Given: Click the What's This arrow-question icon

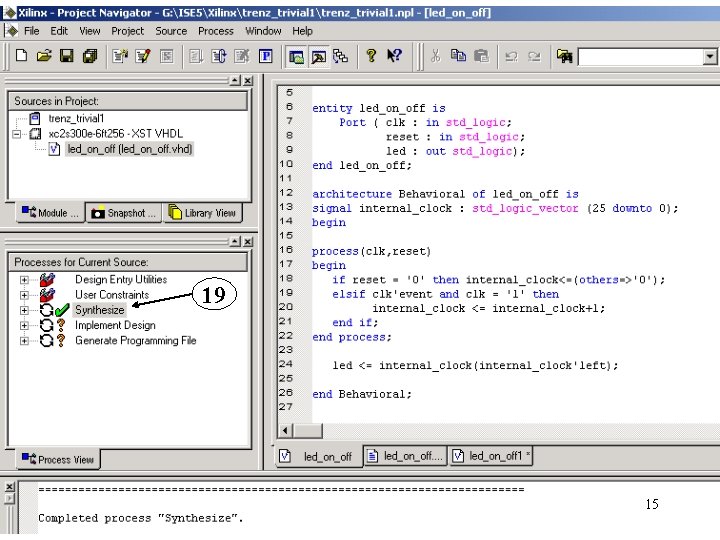Looking at the screenshot, I should click(x=394, y=56).
